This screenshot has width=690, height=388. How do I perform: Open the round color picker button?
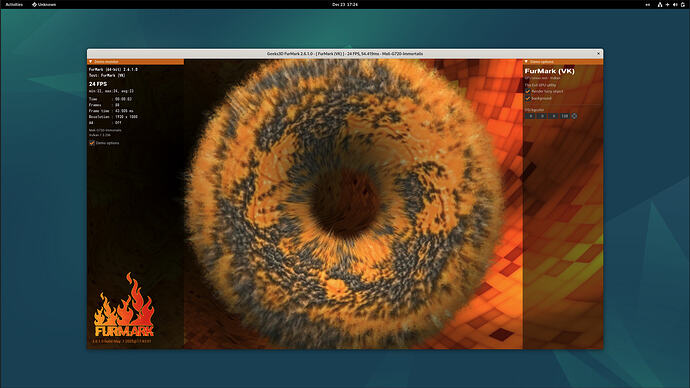coord(574,116)
